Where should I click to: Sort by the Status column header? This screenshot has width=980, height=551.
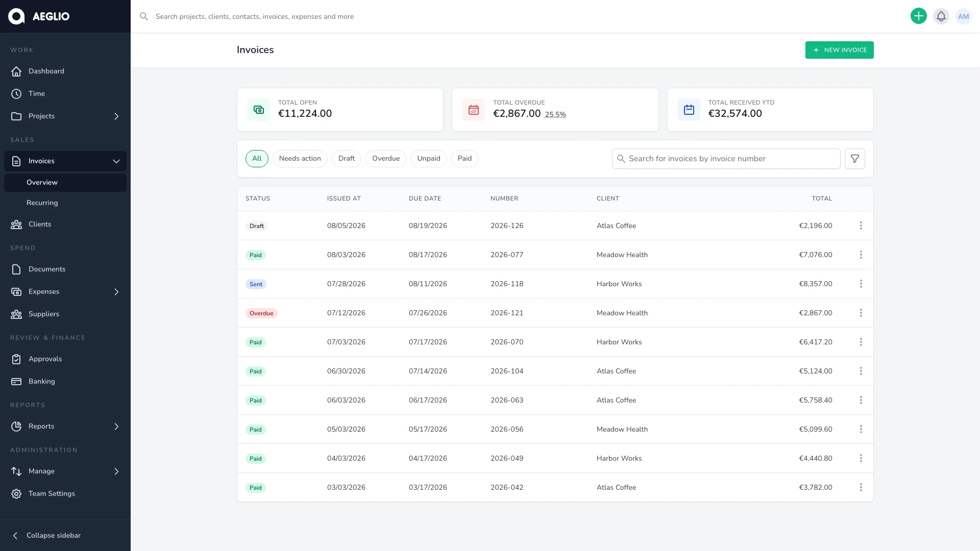[258, 198]
